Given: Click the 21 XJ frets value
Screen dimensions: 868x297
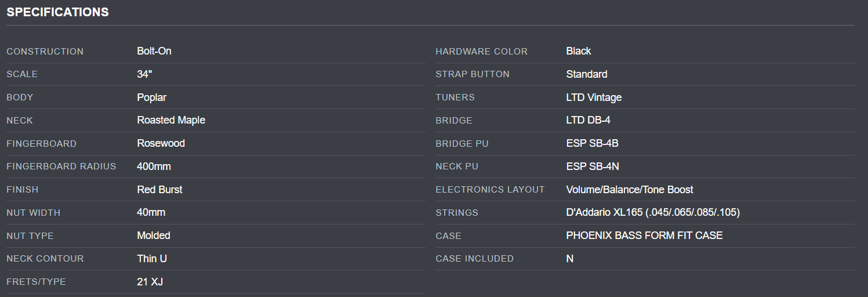Looking at the screenshot, I should (x=150, y=282).
